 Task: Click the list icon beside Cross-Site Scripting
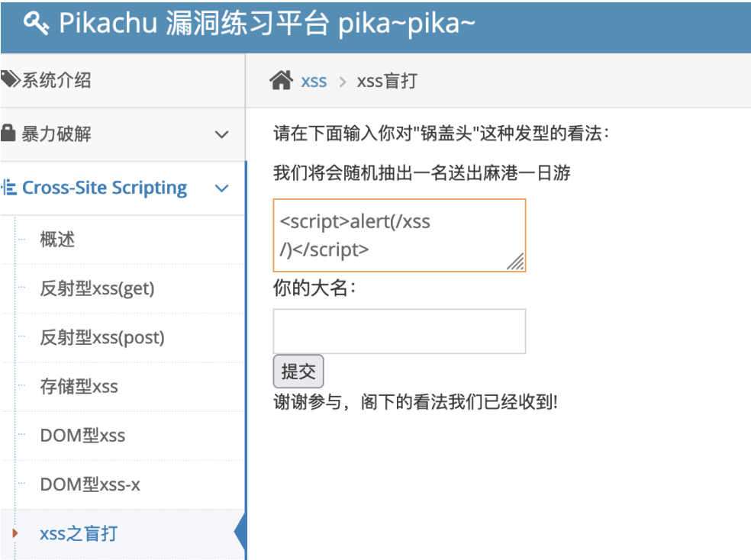[x=8, y=187]
